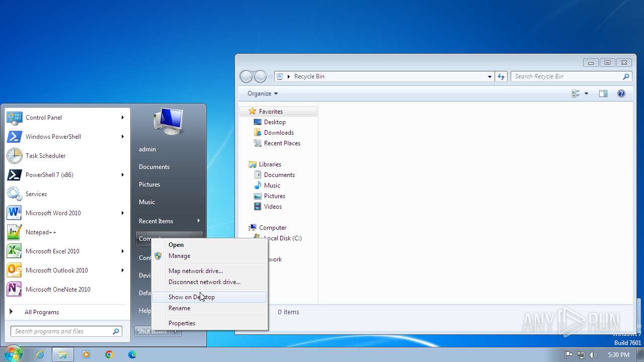Open Services gear icon

click(14, 194)
